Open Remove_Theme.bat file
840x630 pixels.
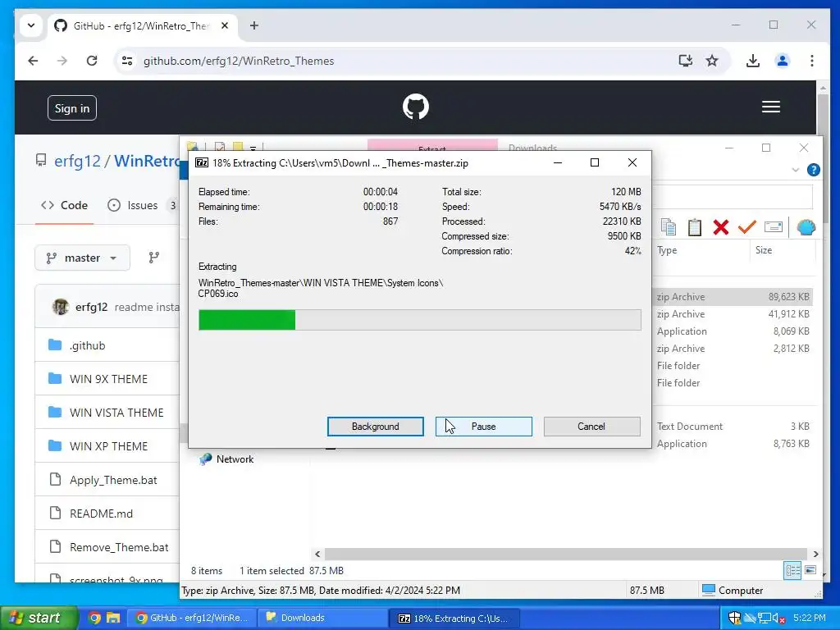point(119,547)
